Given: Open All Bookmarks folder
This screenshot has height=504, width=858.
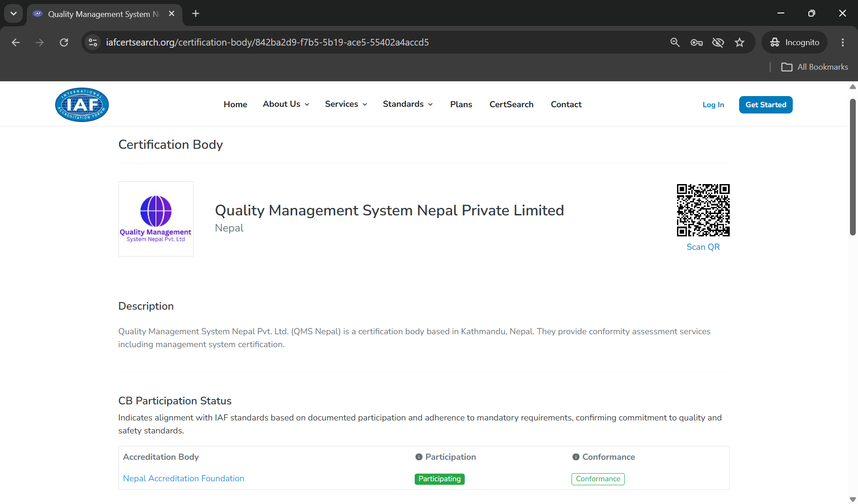Looking at the screenshot, I should (x=814, y=67).
